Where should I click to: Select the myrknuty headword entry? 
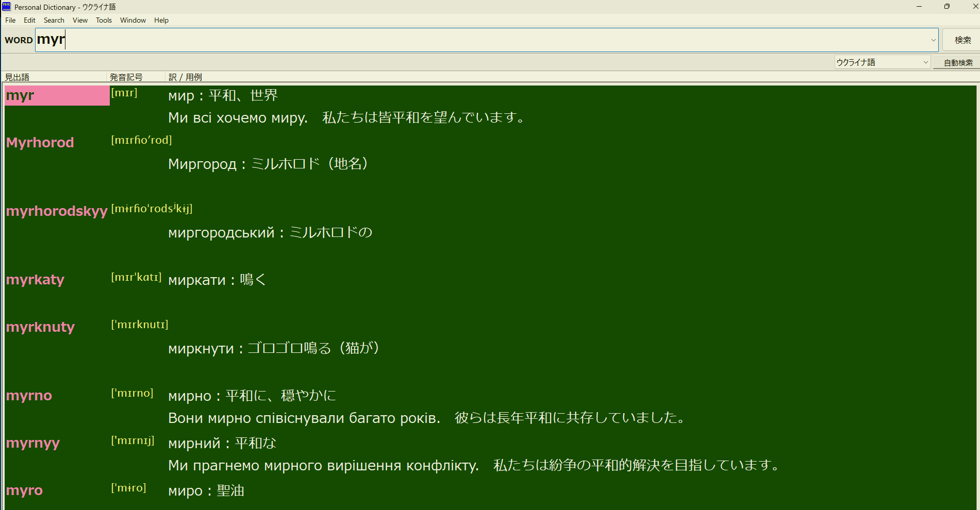40,327
